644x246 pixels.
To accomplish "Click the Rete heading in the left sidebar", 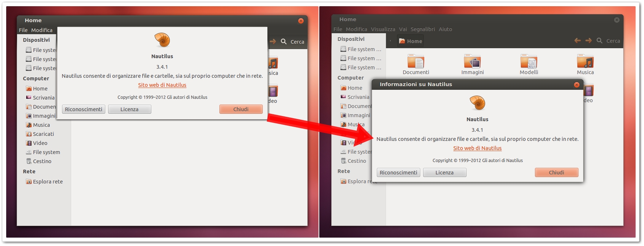I will (x=29, y=172).
